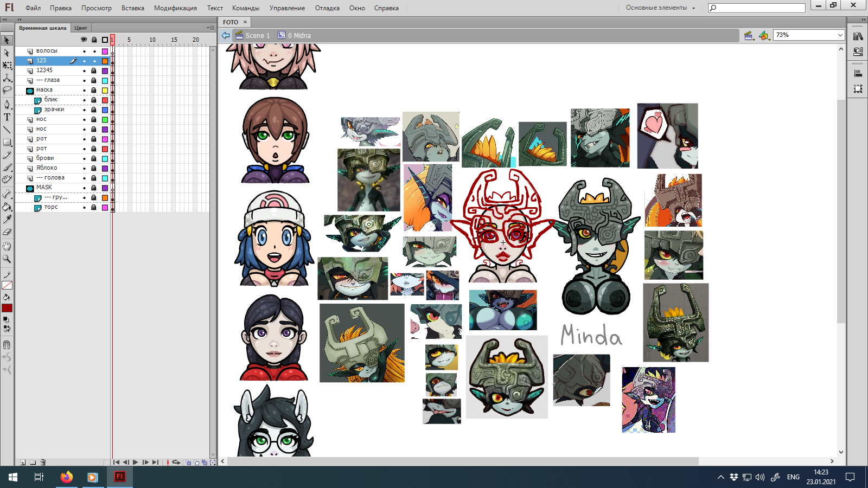Screen dimensions: 868x488
Task: Change the 123 layer orange outline color
Action: click(105, 61)
